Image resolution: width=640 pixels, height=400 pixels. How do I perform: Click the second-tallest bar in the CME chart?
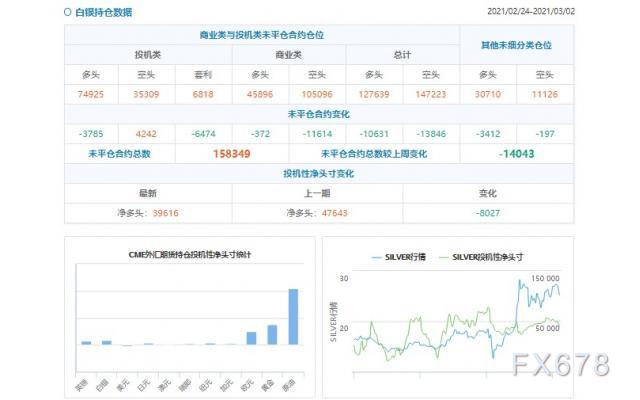(x=272, y=335)
